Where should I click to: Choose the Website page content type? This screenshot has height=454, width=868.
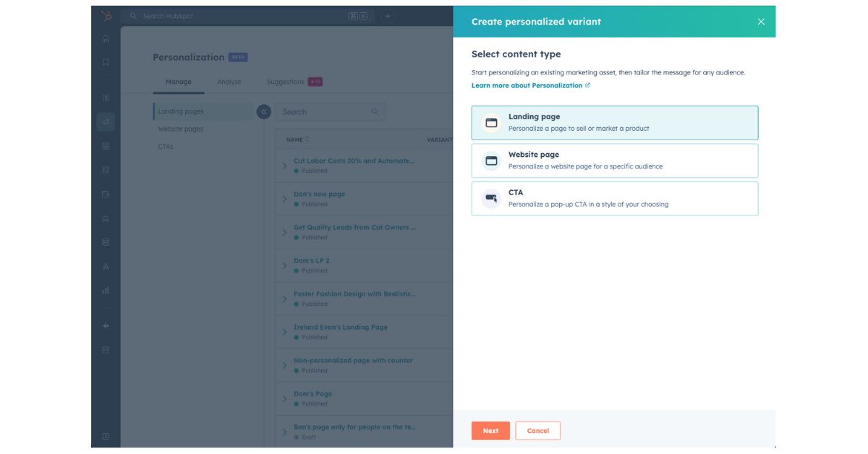tap(614, 160)
